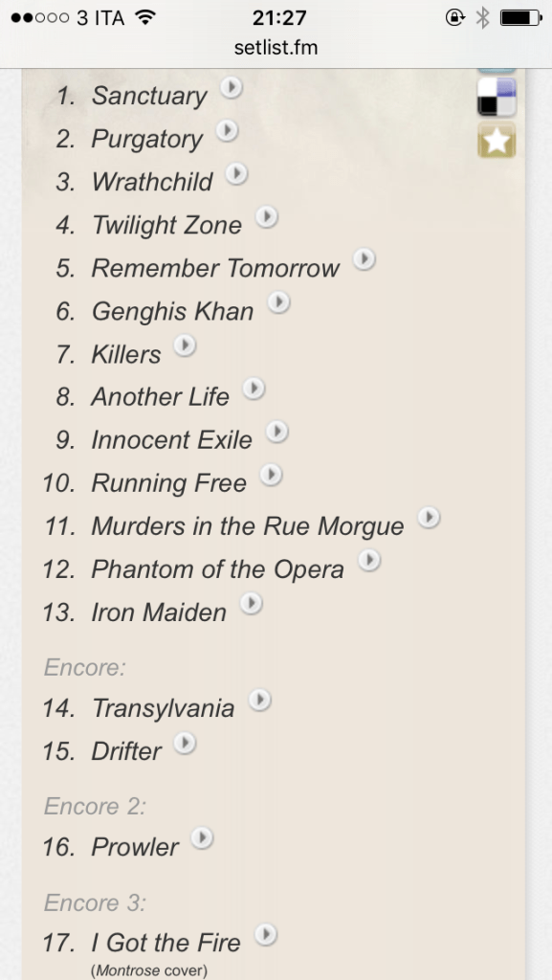Select the arrow beside "Another Life"
This screenshot has width=552, height=980.
click(253, 390)
